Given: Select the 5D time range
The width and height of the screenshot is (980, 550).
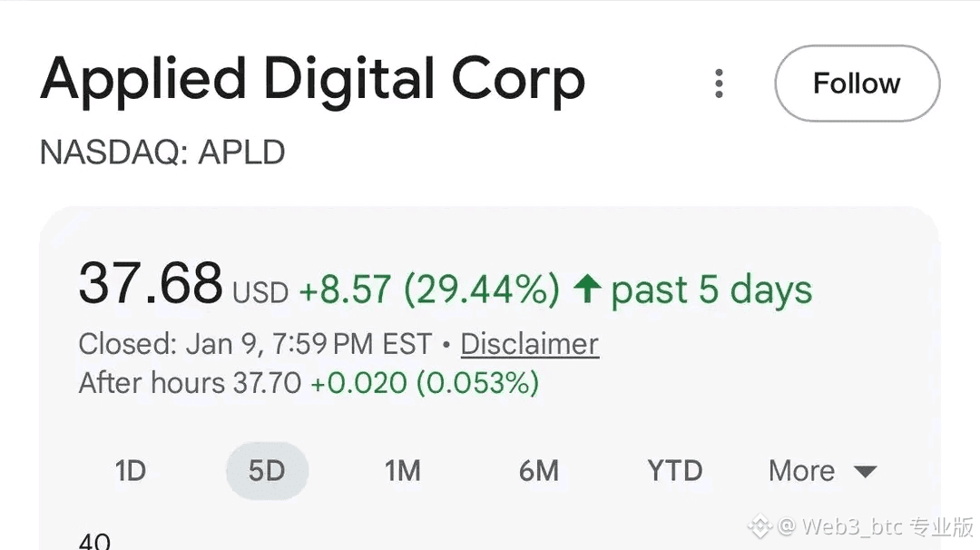Looking at the screenshot, I should [267, 471].
